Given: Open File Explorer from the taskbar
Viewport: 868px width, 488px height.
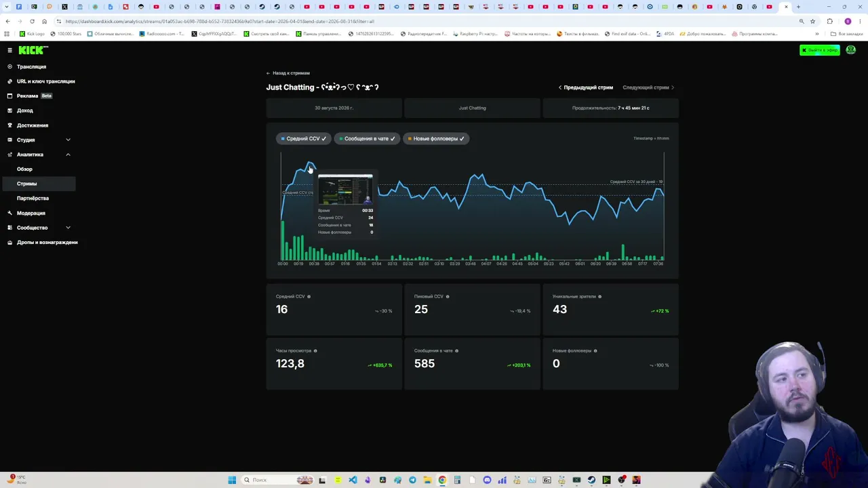Looking at the screenshot, I should tap(427, 480).
